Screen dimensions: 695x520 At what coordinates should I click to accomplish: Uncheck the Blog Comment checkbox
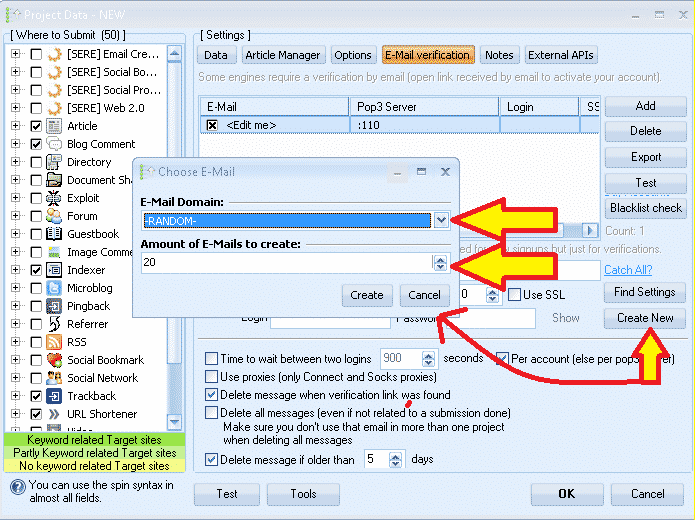pyautogui.click(x=36, y=144)
